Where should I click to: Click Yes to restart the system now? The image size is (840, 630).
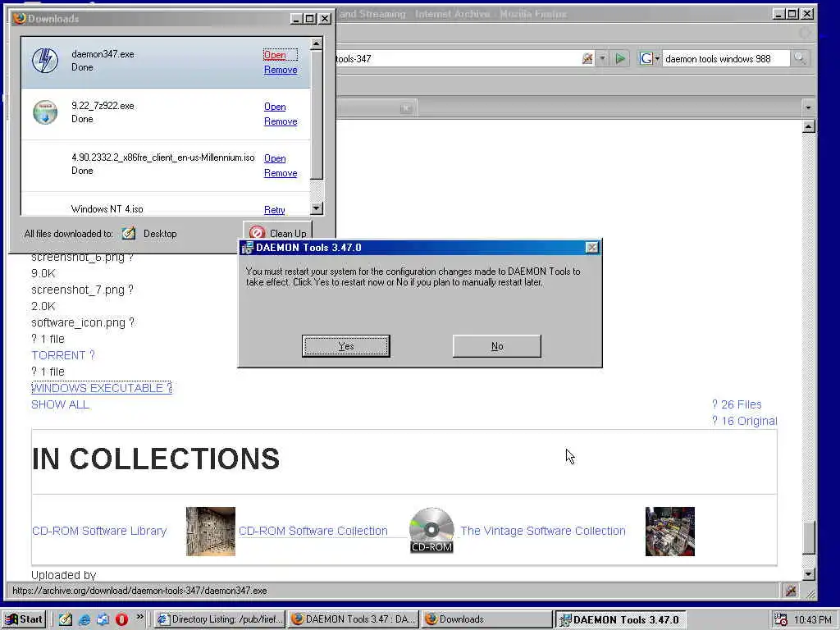click(x=345, y=346)
